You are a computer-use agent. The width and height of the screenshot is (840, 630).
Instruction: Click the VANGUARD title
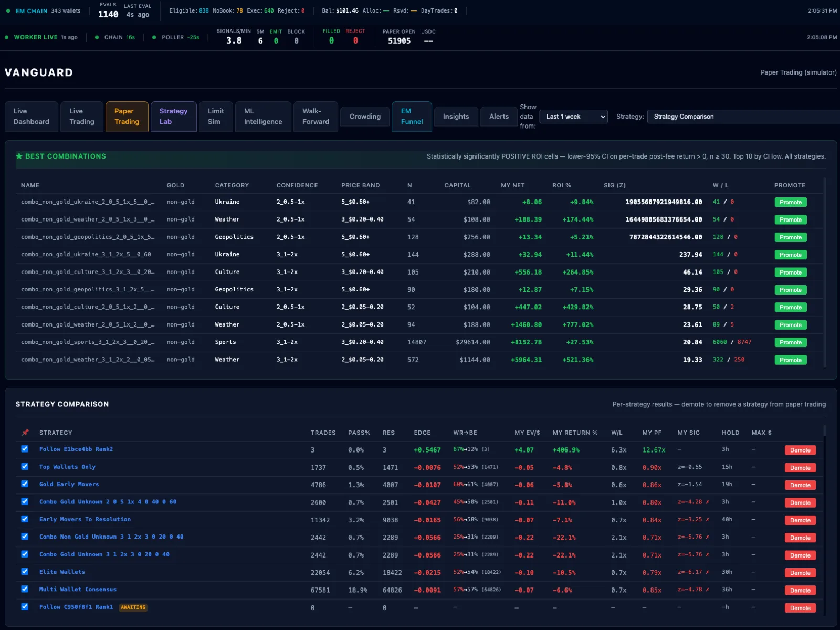pyautogui.click(x=39, y=72)
